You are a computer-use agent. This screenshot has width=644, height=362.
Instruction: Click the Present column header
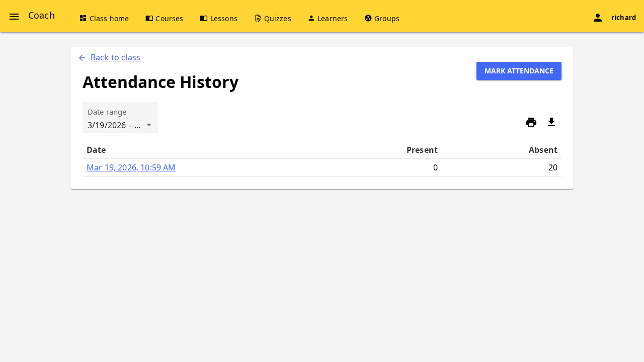click(422, 150)
